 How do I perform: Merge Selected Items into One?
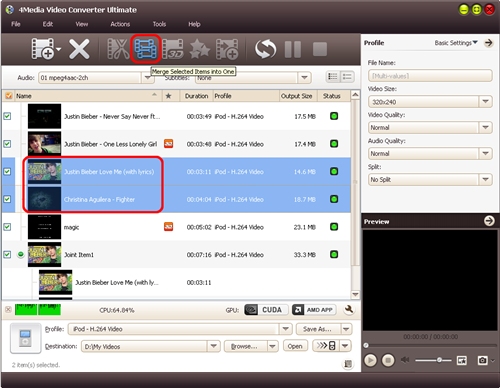tap(146, 49)
